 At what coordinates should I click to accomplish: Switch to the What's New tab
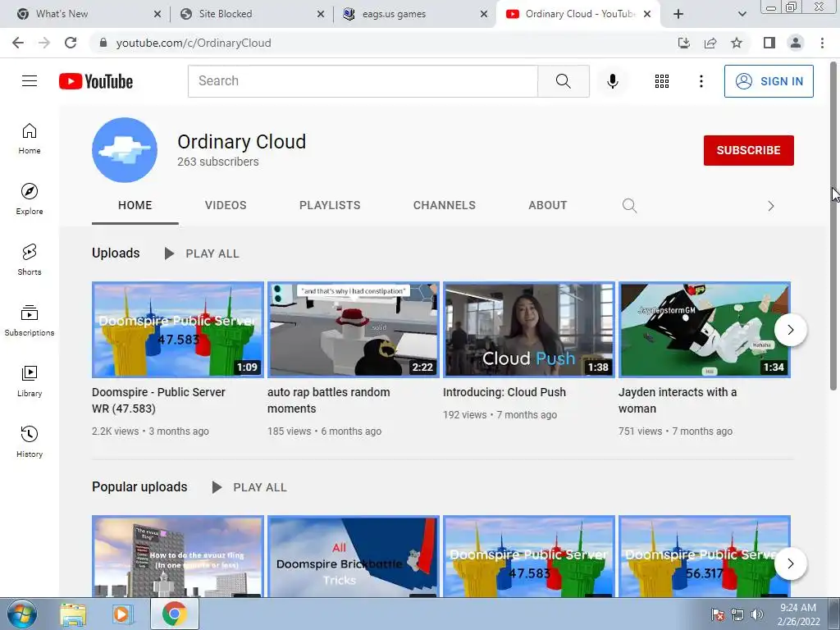[89, 14]
